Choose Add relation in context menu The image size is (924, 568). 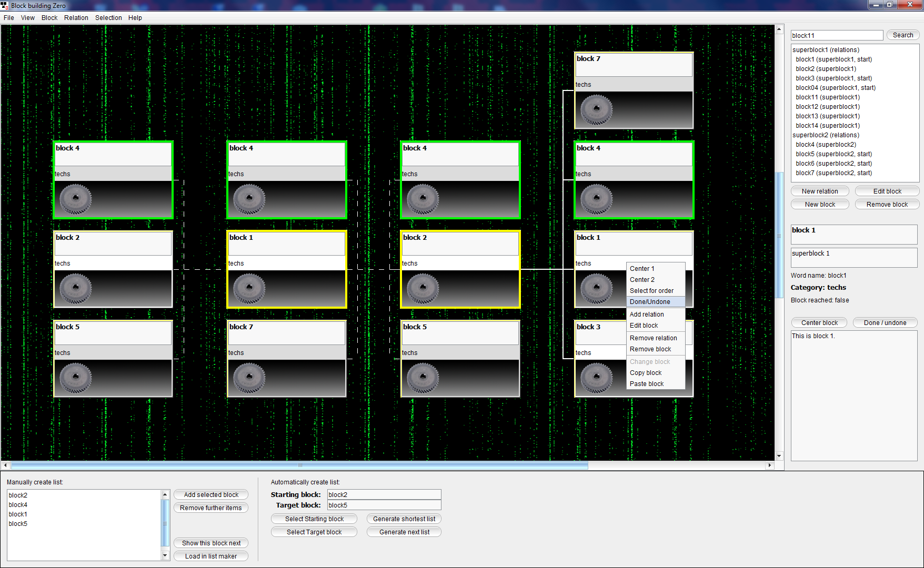coord(656,315)
